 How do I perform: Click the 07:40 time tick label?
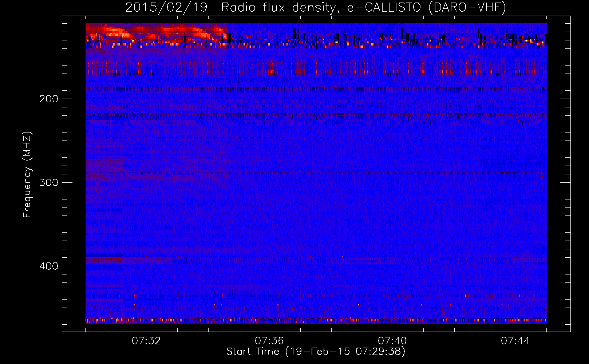tap(392, 341)
